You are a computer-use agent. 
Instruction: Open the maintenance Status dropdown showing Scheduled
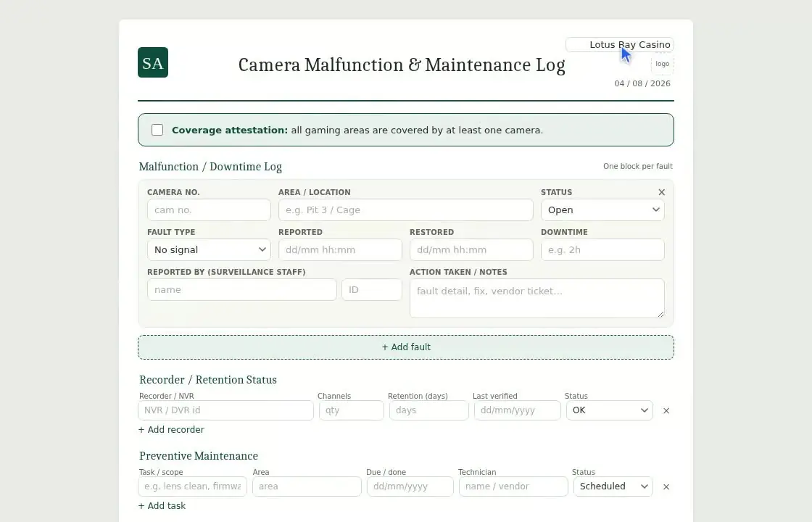613,486
